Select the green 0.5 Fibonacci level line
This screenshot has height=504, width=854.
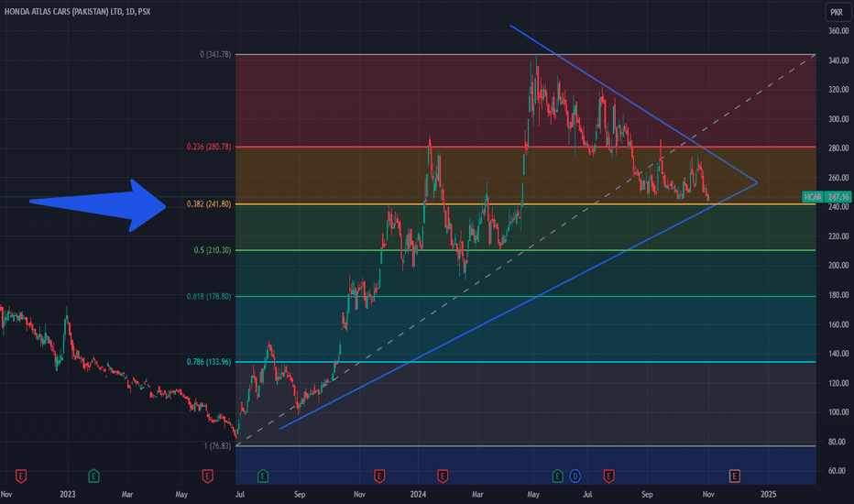(526, 250)
